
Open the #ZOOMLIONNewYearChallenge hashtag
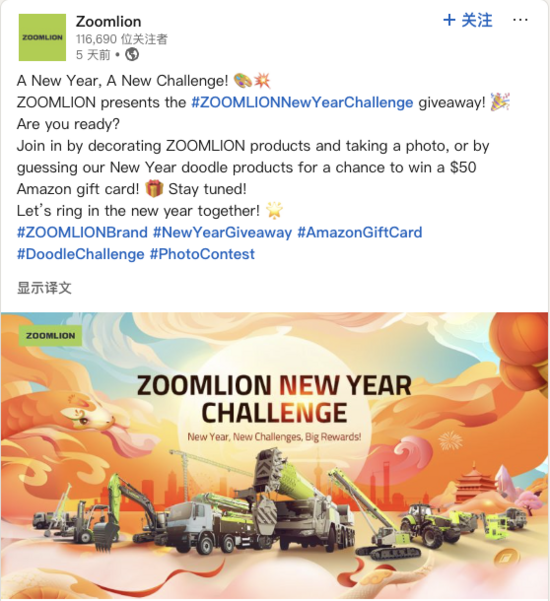point(302,103)
